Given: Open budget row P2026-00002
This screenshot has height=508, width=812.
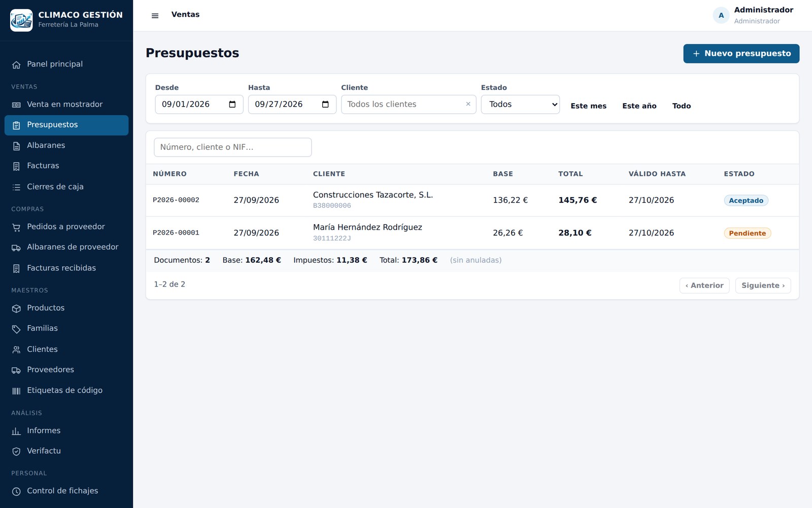Looking at the screenshot, I should point(472,200).
